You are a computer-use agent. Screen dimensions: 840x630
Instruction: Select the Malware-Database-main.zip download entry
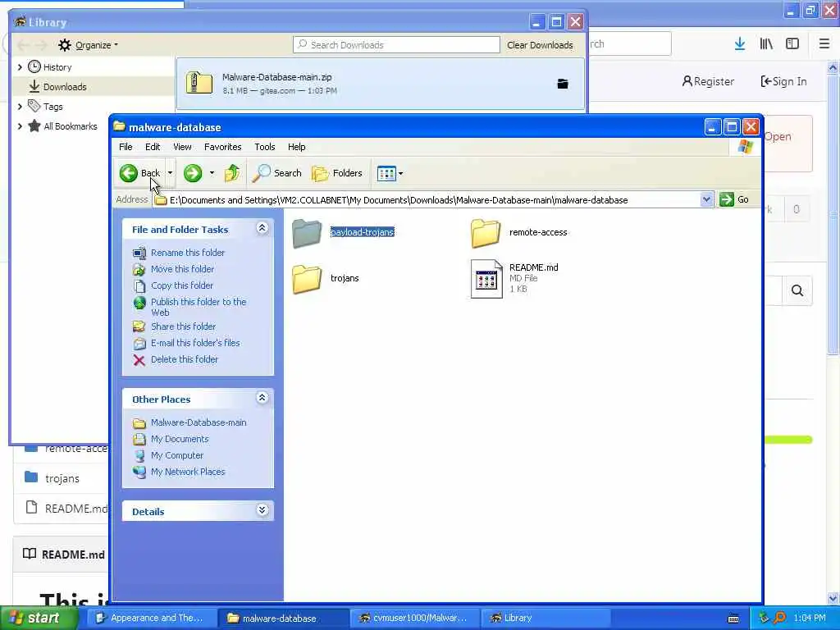tap(381, 84)
